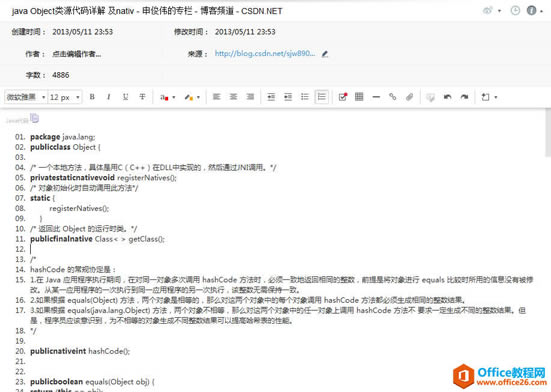The width and height of the screenshot is (551, 392).
Task: Click the modified time value 2013/05/11 23:53
Action: click(x=245, y=32)
